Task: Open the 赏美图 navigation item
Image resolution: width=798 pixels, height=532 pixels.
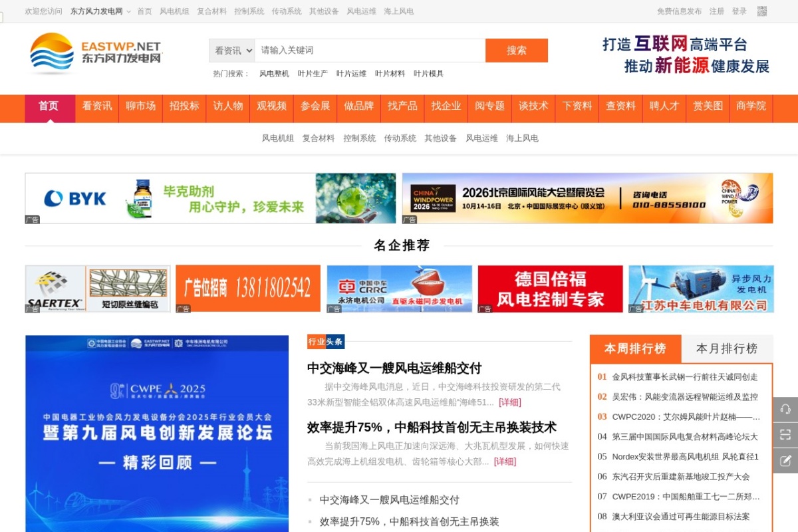Action: pos(708,106)
